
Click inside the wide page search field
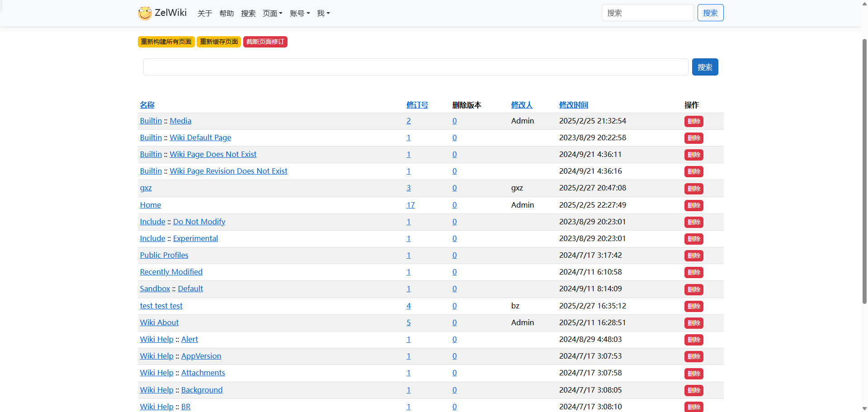tap(415, 67)
